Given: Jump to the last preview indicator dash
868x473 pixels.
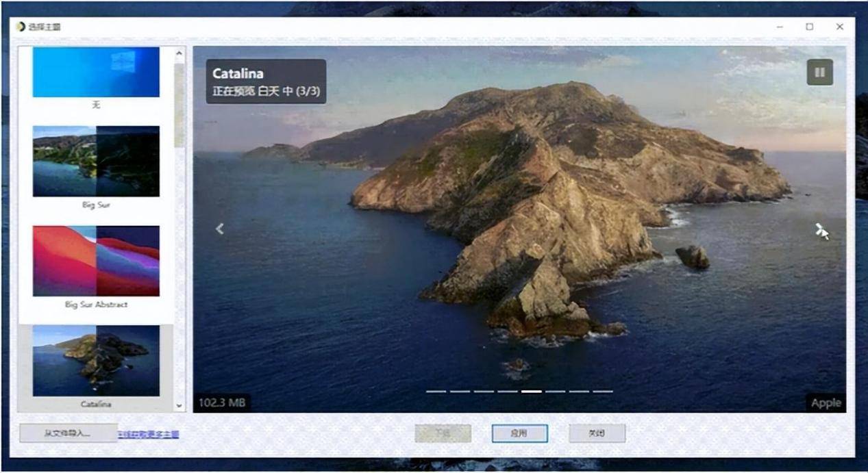Looking at the screenshot, I should point(602,392).
